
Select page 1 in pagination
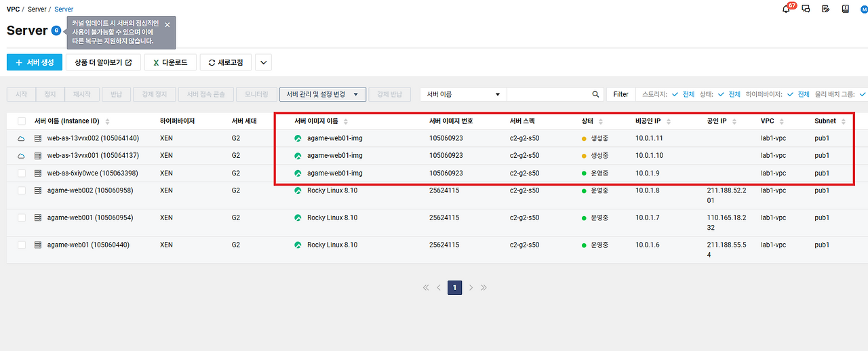pyautogui.click(x=454, y=287)
